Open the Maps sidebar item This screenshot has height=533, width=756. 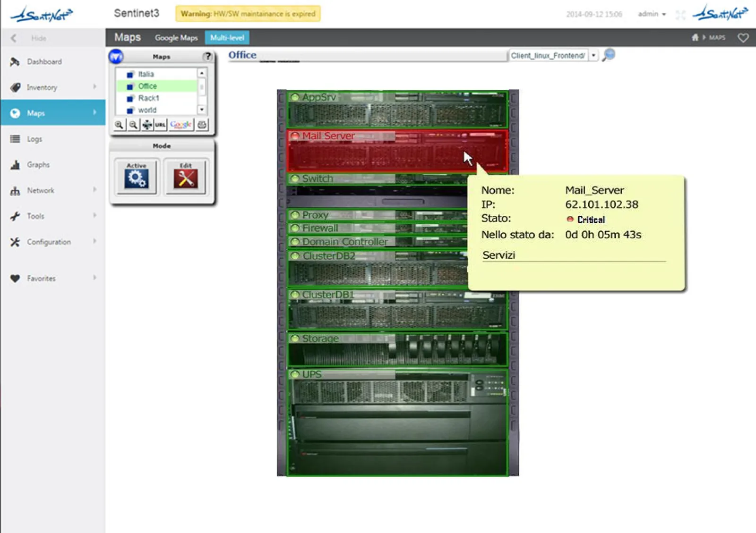(53, 113)
